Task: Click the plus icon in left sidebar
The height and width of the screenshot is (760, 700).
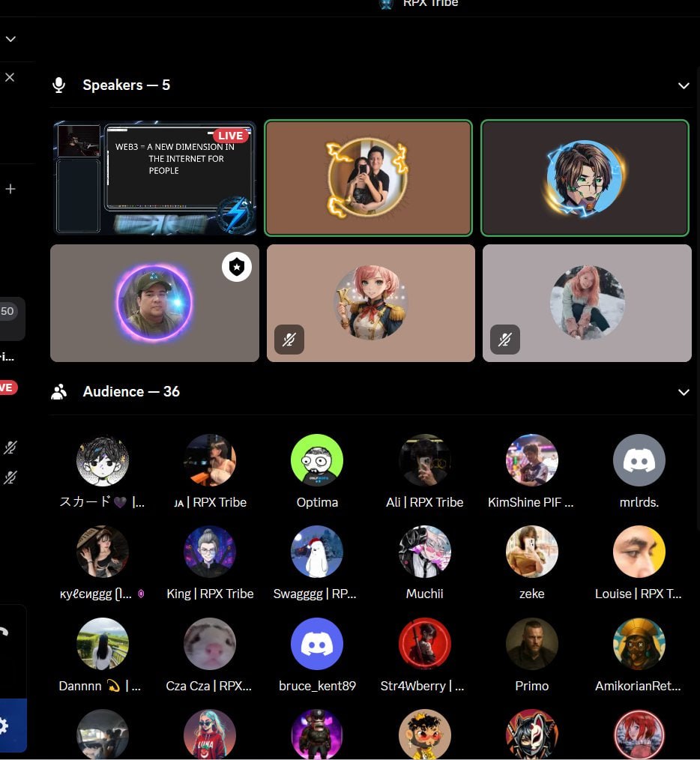Action: (x=10, y=189)
